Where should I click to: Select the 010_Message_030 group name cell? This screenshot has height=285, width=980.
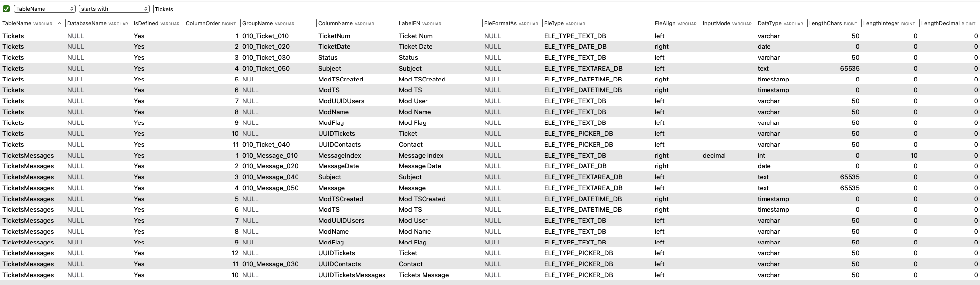270,264
